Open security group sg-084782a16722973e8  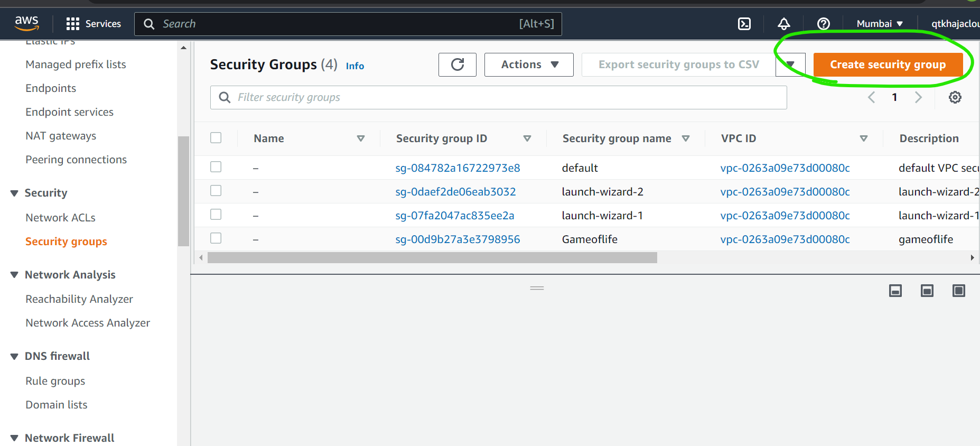[x=458, y=168]
